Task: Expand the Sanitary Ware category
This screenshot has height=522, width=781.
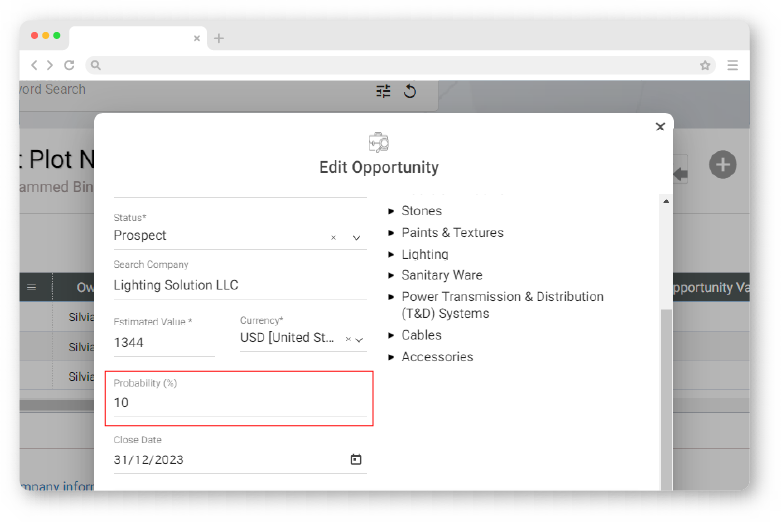Action: pyautogui.click(x=391, y=275)
